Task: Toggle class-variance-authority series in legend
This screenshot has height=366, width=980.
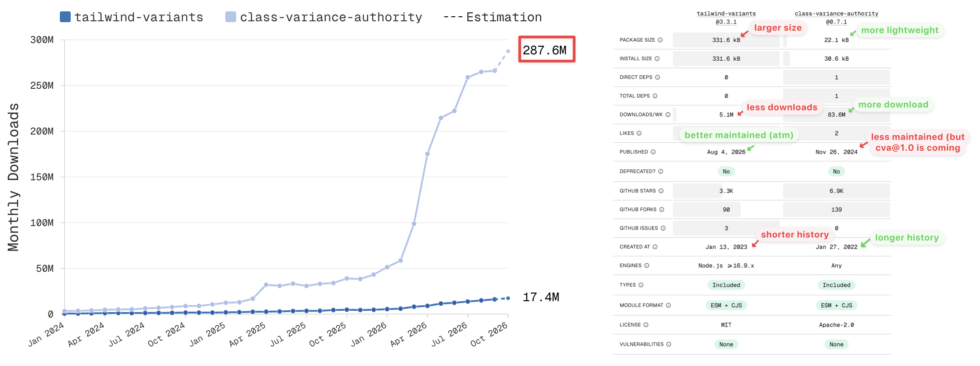Action: tap(324, 17)
